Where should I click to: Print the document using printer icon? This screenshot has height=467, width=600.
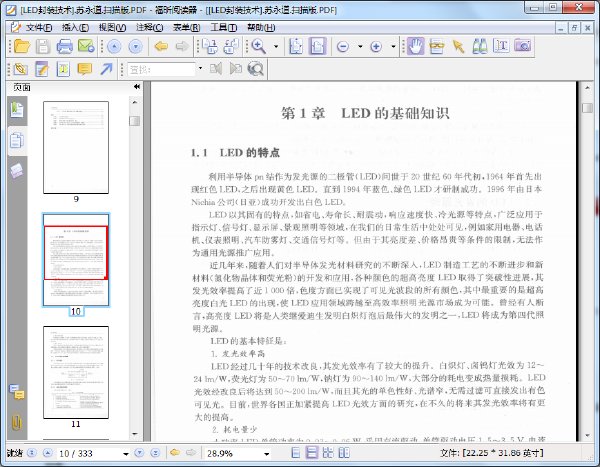[x=64, y=46]
